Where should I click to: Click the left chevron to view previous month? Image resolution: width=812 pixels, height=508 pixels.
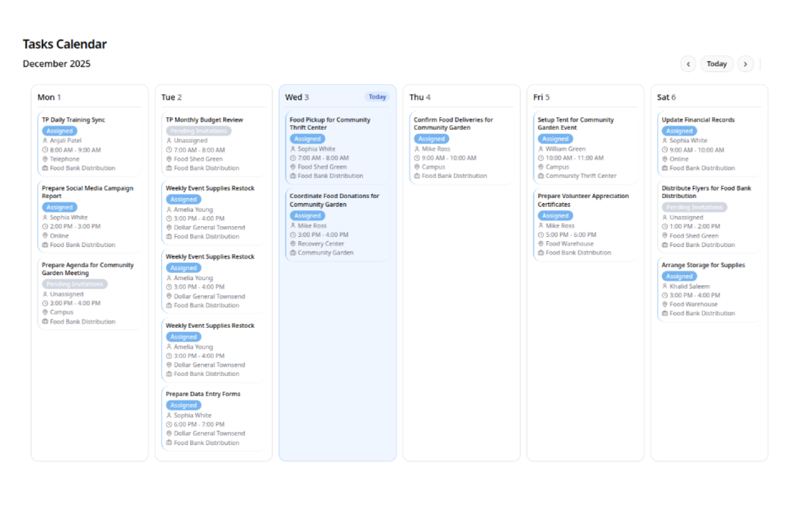[x=688, y=63]
